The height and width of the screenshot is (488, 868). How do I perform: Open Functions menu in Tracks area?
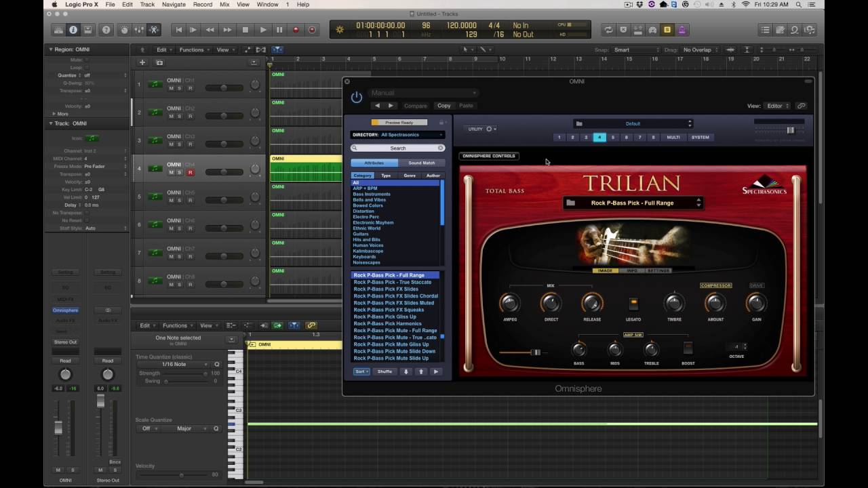click(x=193, y=49)
